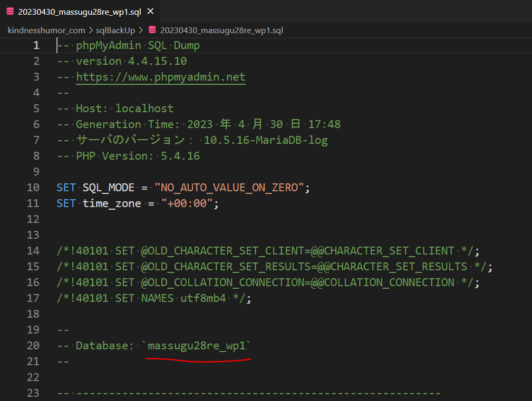The width and height of the screenshot is (532, 401).
Task: Click line number 1 in the gutter
Action: coord(36,45)
